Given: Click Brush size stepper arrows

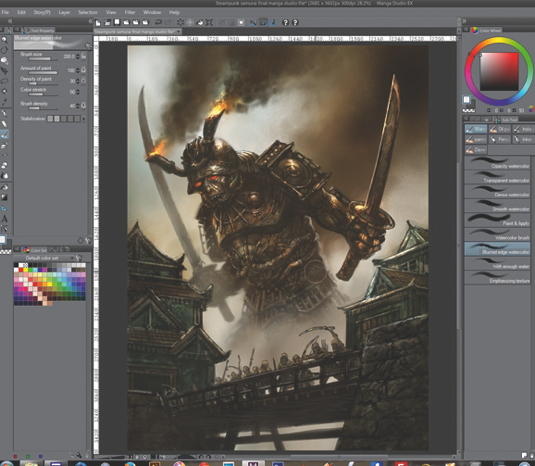Looking at the screenshot, I should 78,56.
